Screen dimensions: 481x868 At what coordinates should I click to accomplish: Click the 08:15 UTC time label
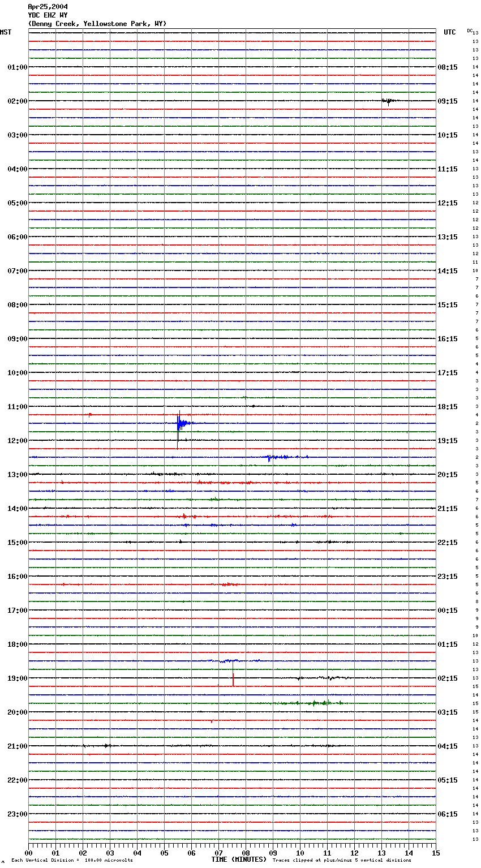[448, 67]
